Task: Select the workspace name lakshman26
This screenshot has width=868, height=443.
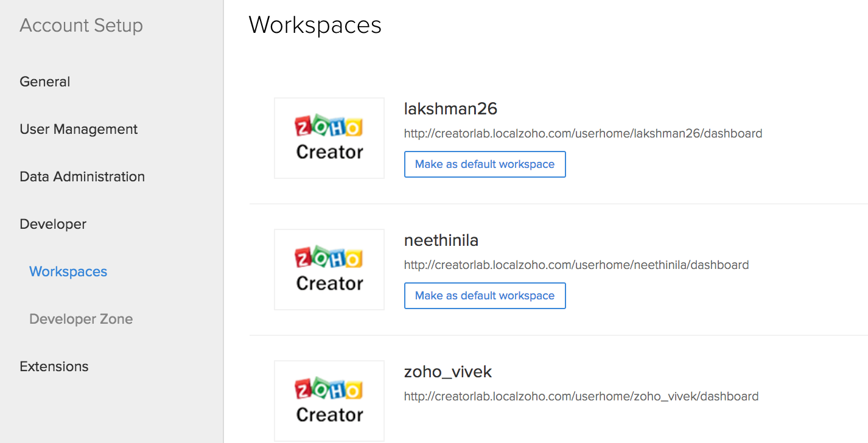Action: 450,108
